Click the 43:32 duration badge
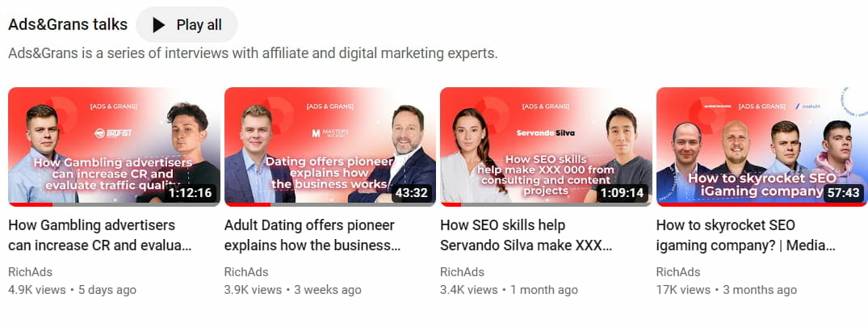Viewport: 868px width, 323px height. 412,193
